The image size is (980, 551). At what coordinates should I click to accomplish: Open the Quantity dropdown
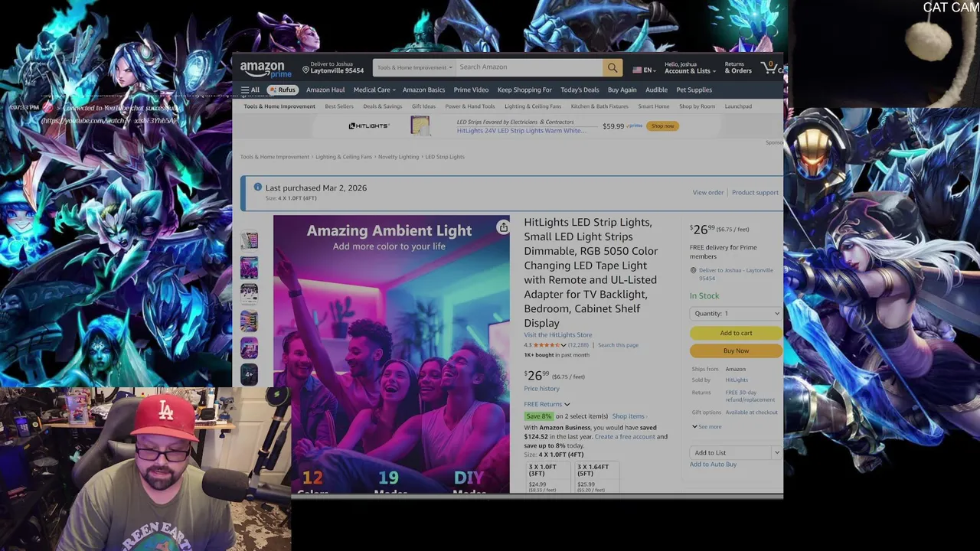[736, 314]
